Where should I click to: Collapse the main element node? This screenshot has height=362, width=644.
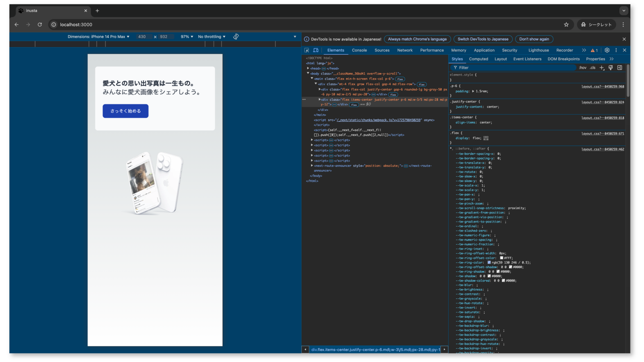[312, 79]
